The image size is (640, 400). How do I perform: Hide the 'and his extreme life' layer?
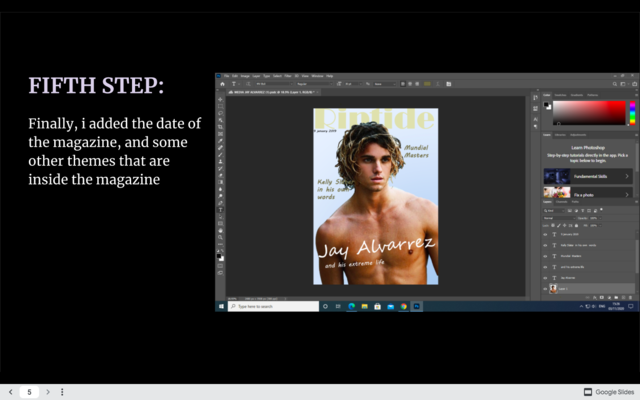(x=545, y=267)
